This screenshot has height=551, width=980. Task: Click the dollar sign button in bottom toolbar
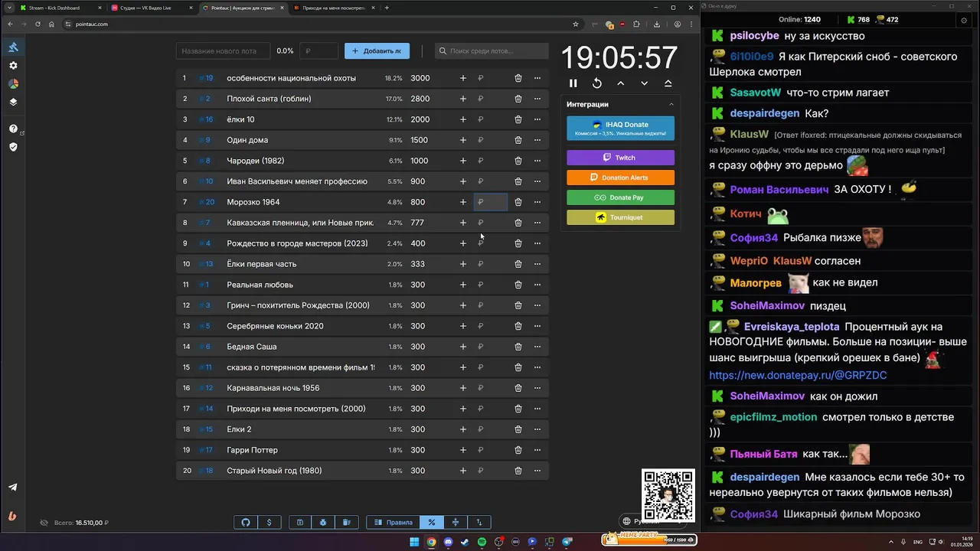(x=269, y=523)
